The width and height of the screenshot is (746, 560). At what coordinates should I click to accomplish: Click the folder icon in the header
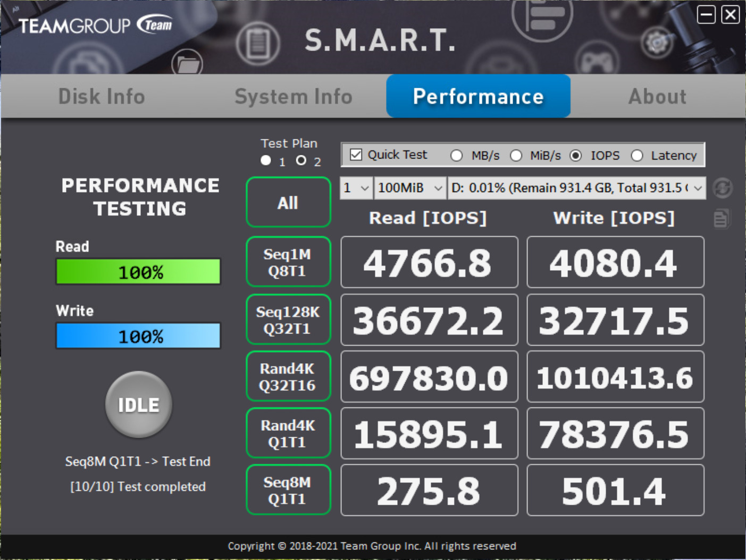tap(187, 64)
